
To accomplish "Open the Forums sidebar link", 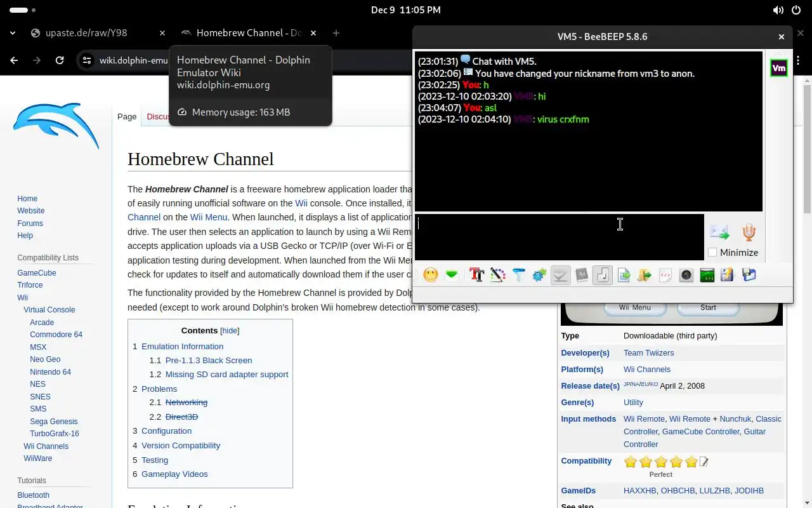I will 30,224.
